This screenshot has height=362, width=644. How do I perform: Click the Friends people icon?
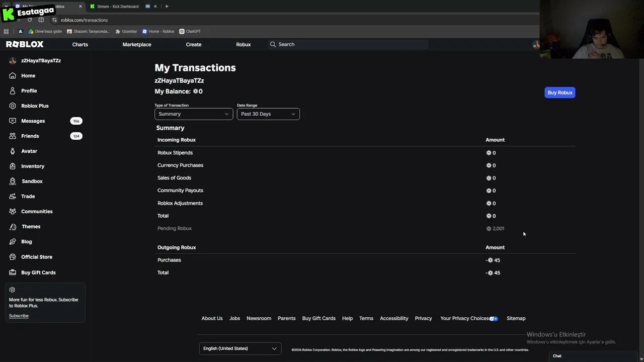pyautogui.click(x=12, y=136)
